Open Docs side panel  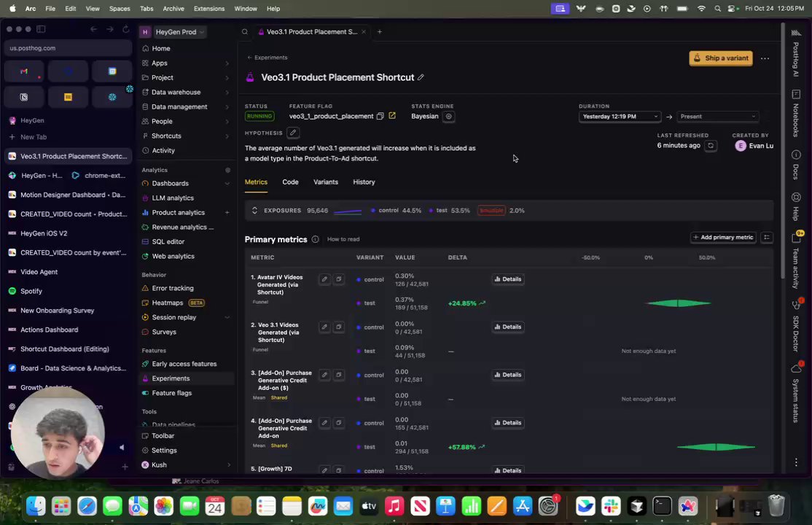click(796, 165)
